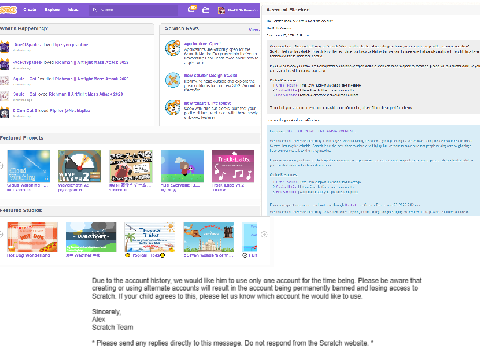480x360 pixels.
Task: Open the pixel character on grass project thumbnail
Action: tap(182, 166)
